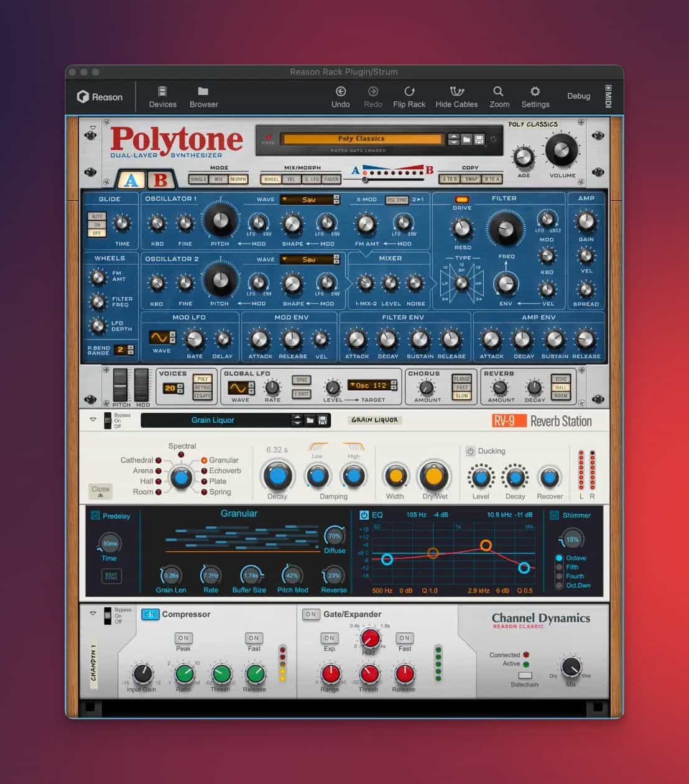Click the RV-9 Close button
689x784 pixels.
coord(100,491)
